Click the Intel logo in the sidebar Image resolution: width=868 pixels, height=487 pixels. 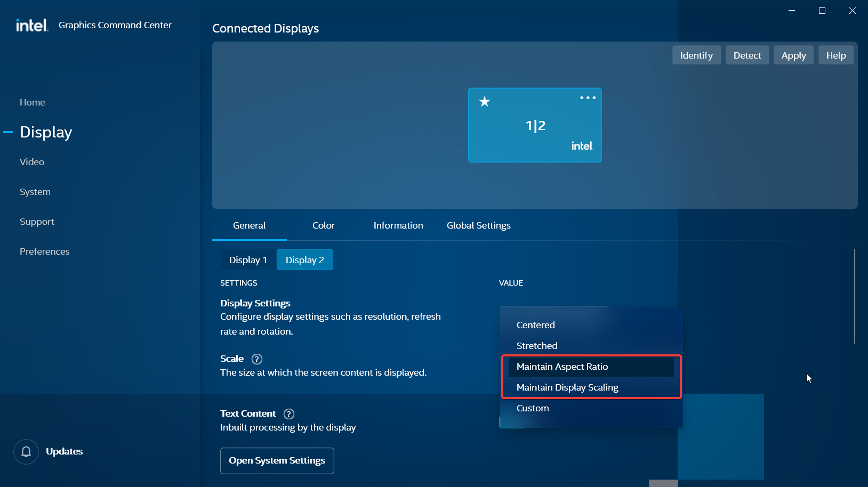tap(32, 25)
